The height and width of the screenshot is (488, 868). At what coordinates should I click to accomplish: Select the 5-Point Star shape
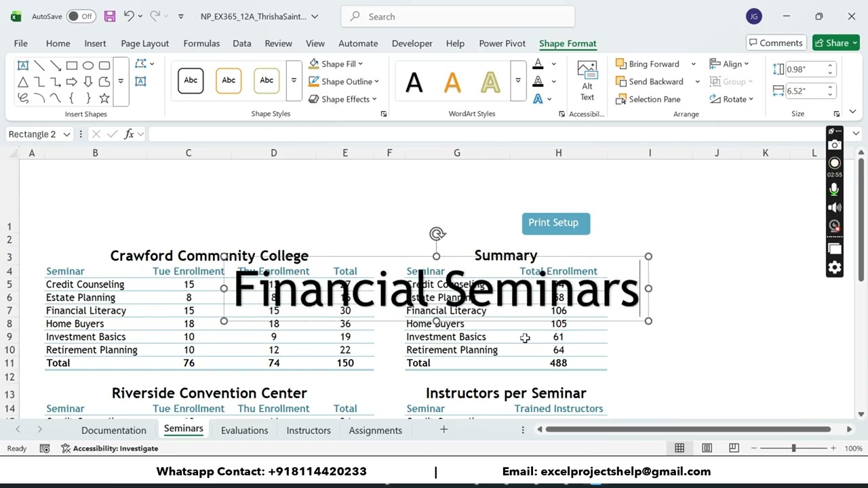coord(104,98)
